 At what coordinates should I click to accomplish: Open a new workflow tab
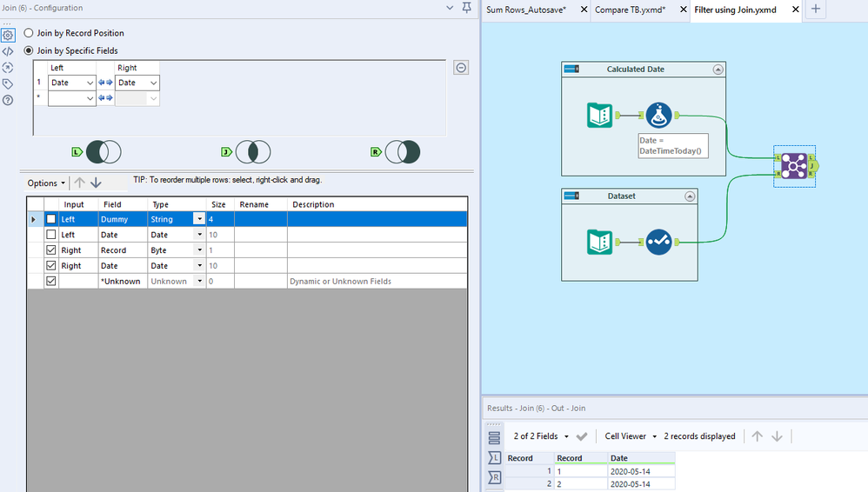tap(816, 9)
